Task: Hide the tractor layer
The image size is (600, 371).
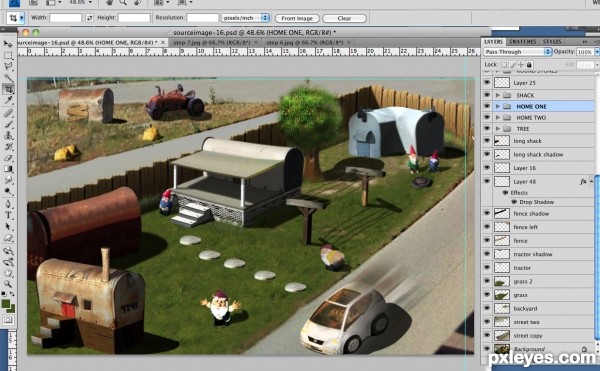Action: coord(487,267)
